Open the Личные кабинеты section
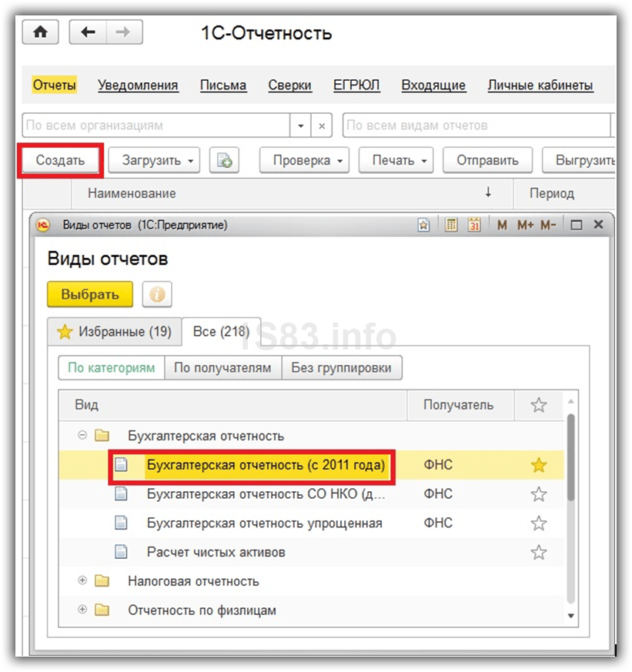632x672 pixels. click(x=540, y=85)
